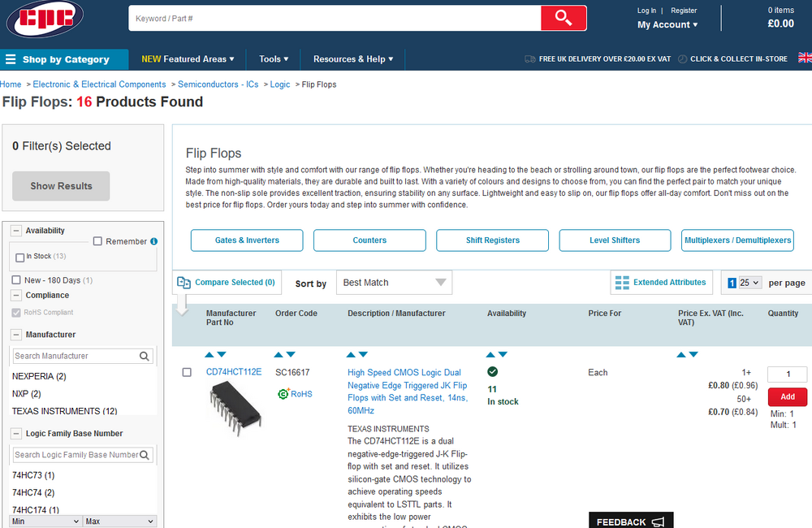Open Semiconductors - ICs breadcrumb

click(x=218, y=84)
